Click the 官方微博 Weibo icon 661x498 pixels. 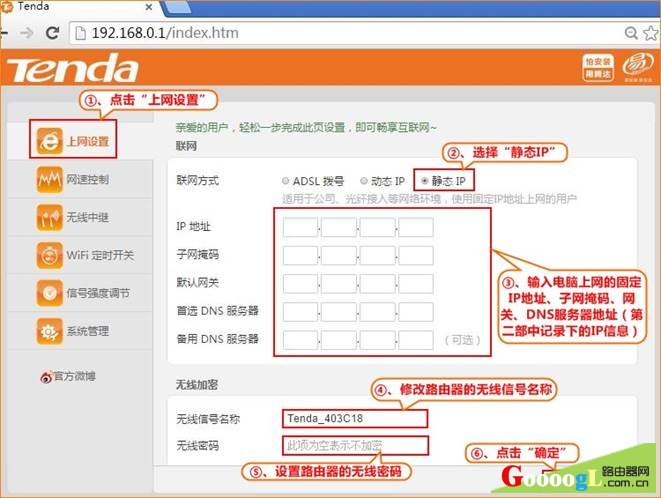pyautogui.click(x=45, y=377)
